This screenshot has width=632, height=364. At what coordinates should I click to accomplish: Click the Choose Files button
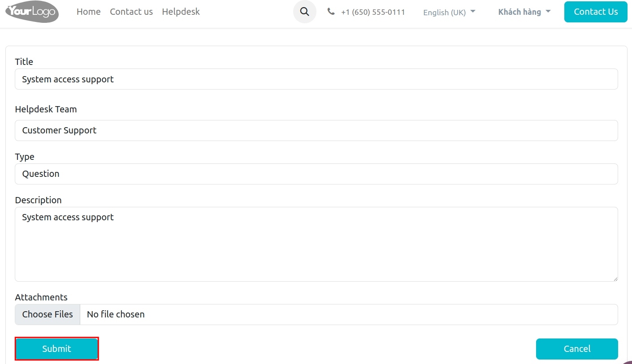point(48,314)
